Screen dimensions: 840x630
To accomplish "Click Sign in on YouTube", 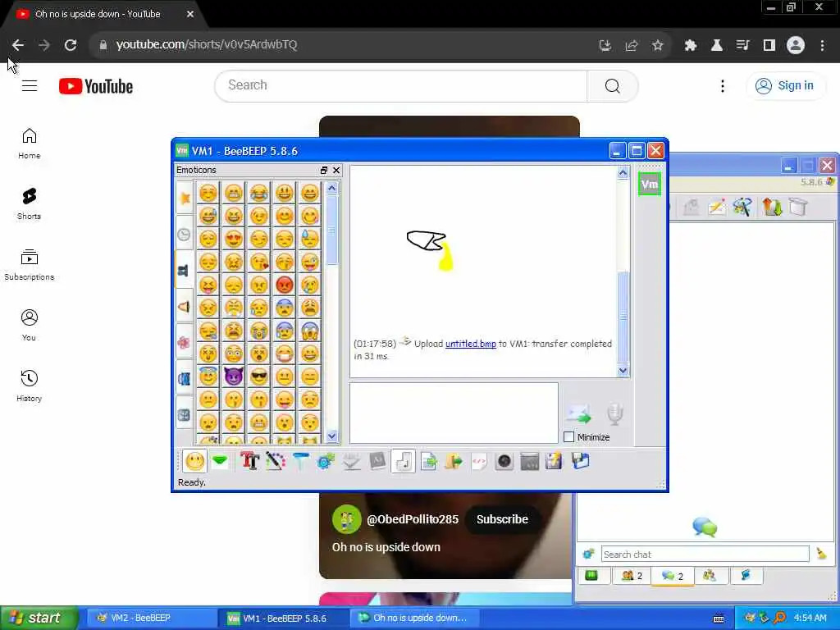I will click(x=785, y=85).
